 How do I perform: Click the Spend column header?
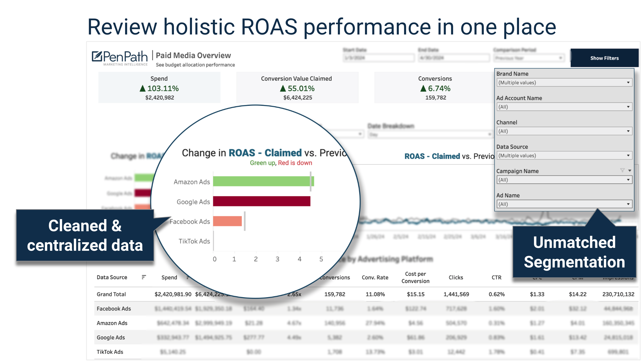point(169,278)
